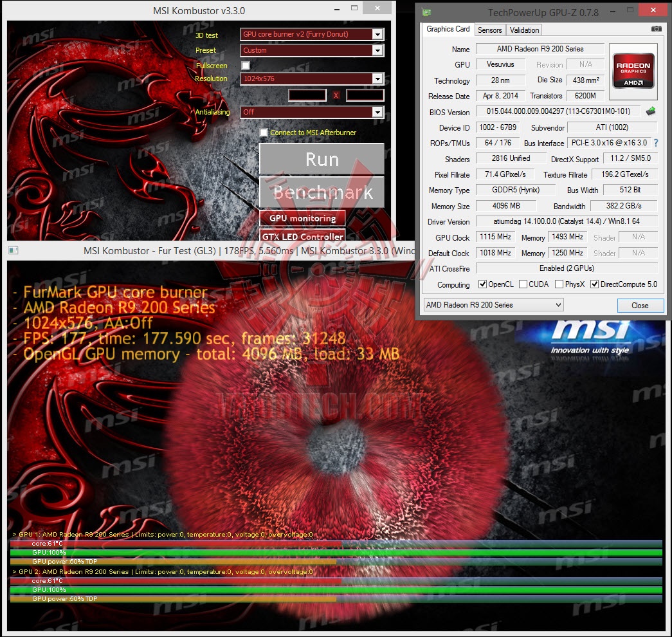Viewport: 672px width, 637px height.
Task: Click the Name field AMD Radeon R9 200 Series
Action: tap(540, 49)
